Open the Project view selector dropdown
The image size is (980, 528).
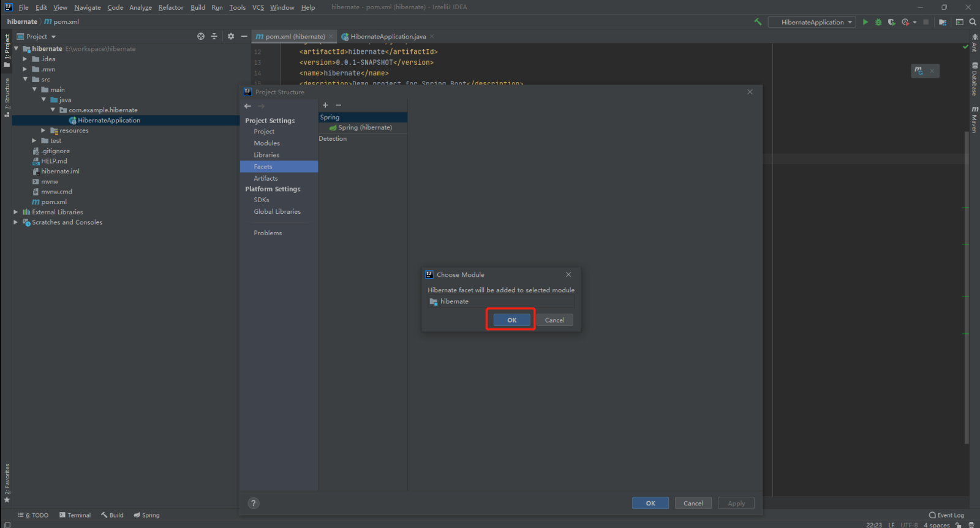[40, 37]
